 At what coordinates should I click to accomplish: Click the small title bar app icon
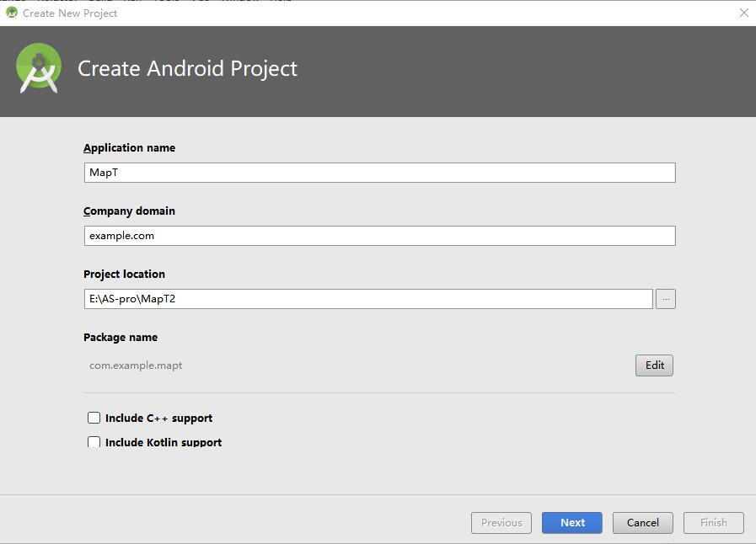click(x=12, y=13)
